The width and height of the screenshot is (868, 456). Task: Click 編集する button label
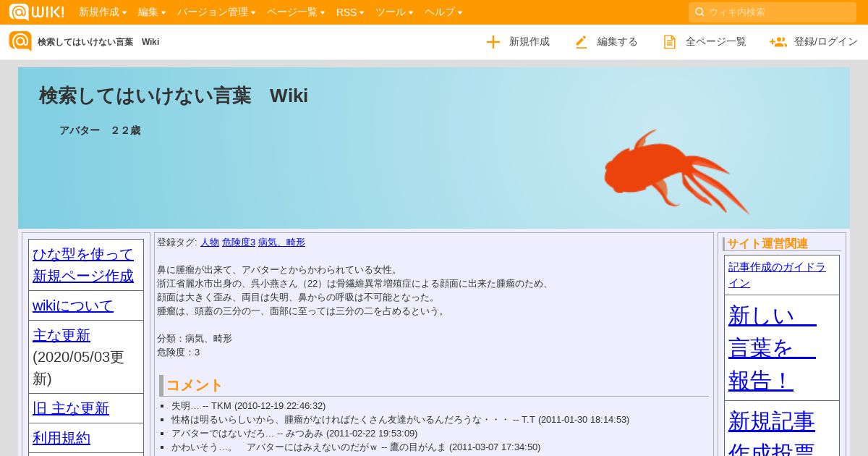point(618,42)
